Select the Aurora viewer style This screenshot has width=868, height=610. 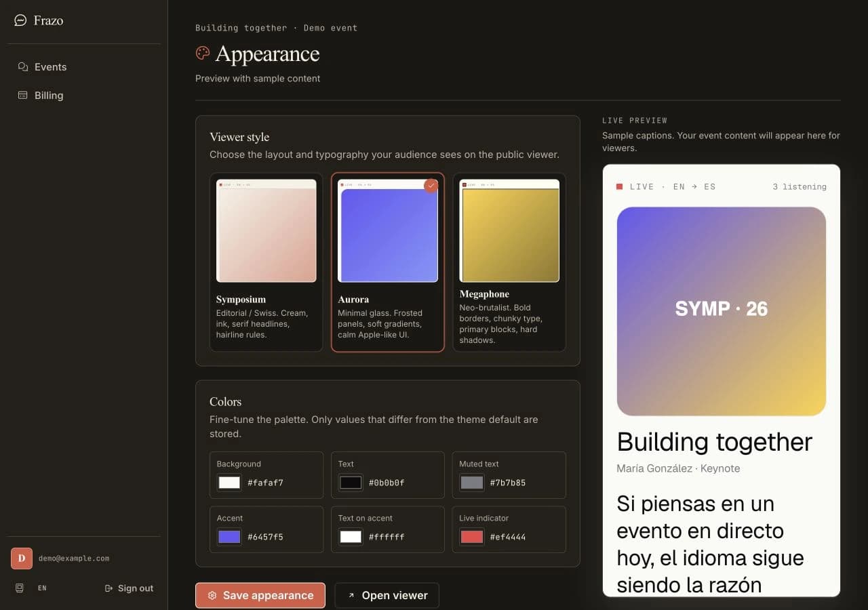[x=388, y=262]
